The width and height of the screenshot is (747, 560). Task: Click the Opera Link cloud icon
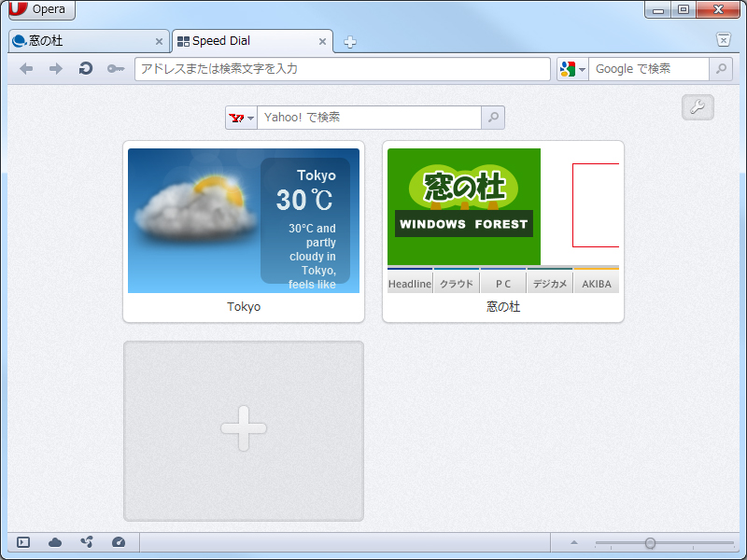(54, 542)
